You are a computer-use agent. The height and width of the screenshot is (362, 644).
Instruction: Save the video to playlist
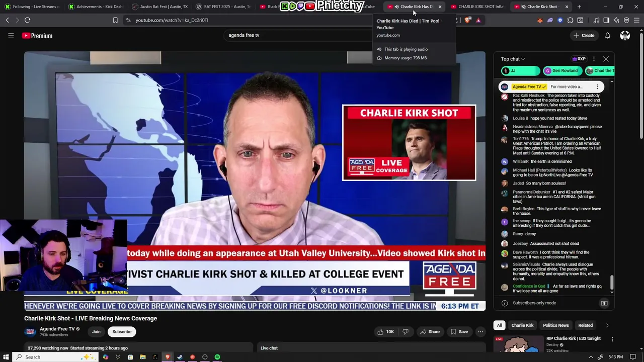(459, 332)
